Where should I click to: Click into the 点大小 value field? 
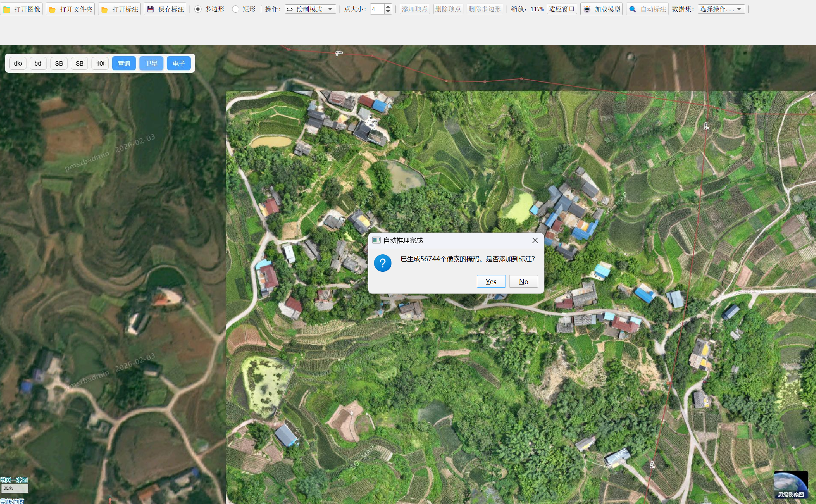click(377, 9)
